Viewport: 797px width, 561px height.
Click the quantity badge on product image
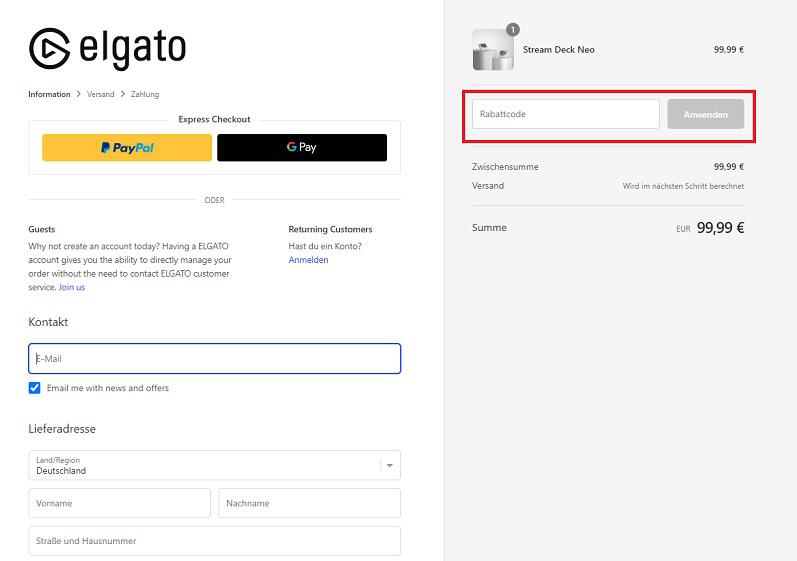point(513,30)
